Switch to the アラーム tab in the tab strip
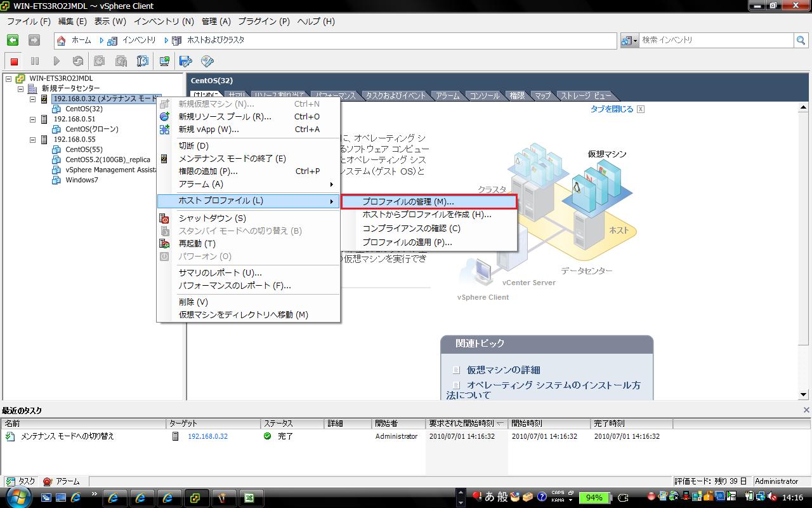The height and width of the screenshot is (508, 812). 447,96
